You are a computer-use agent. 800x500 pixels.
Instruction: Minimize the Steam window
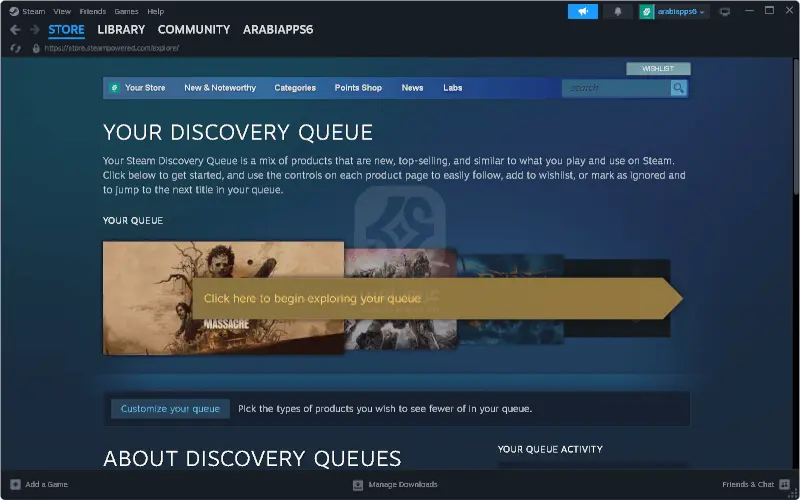(749, 11)
